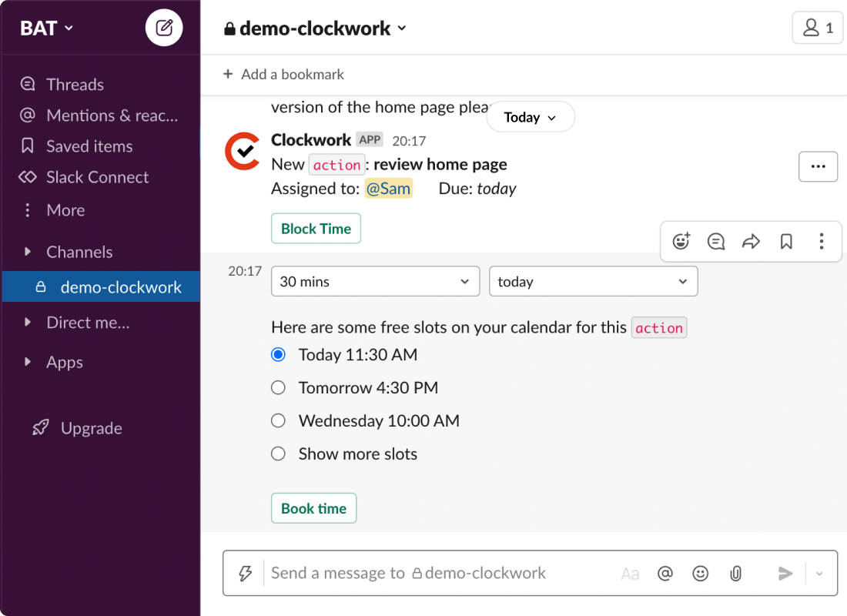Expand the Channels section

tap(27, 251)
